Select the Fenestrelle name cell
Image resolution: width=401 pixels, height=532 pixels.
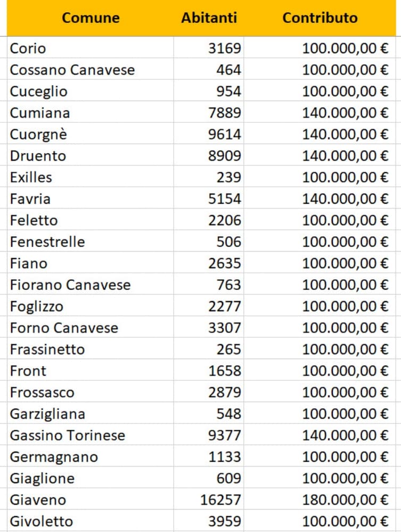point(47,242)
